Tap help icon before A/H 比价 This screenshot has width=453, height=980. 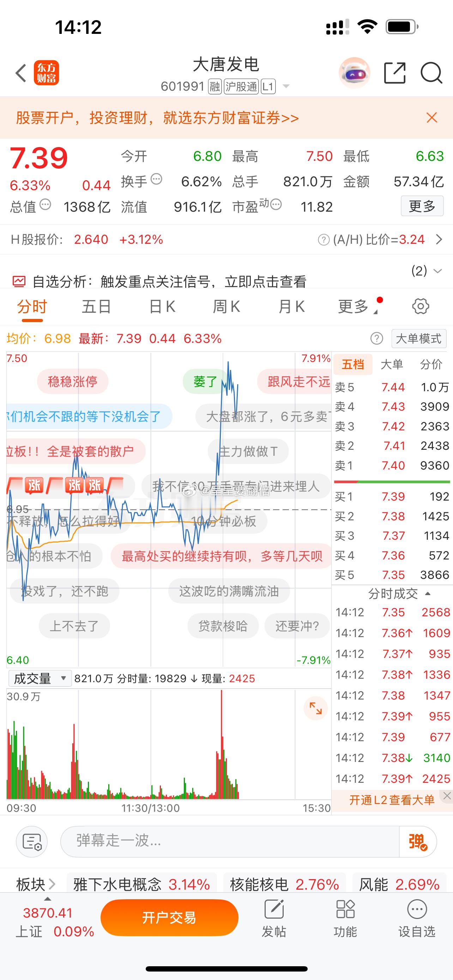coord(323,240)
